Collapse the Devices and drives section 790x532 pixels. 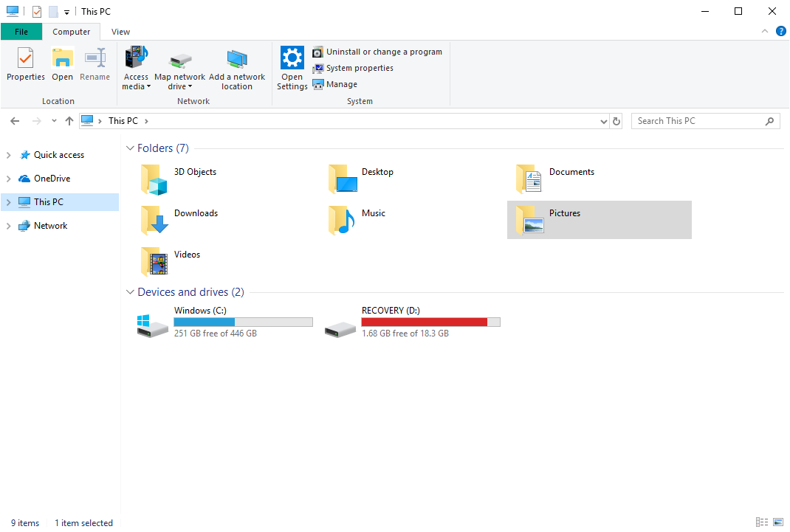tap(130, 291)
